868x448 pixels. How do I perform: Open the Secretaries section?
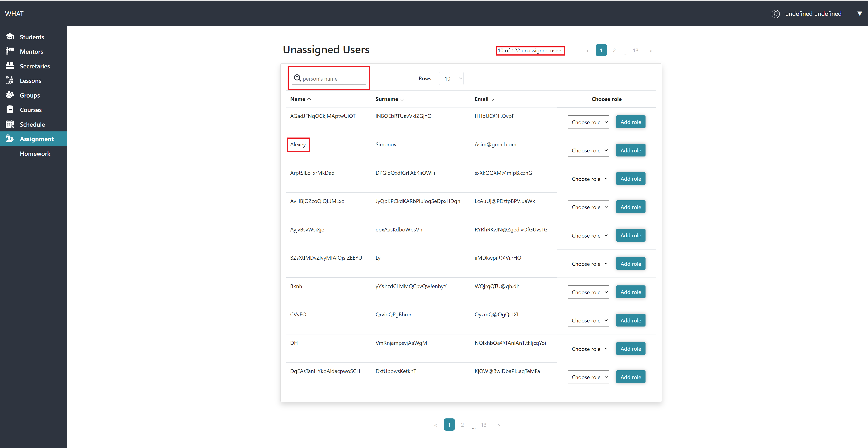click(x=35, y=66)
